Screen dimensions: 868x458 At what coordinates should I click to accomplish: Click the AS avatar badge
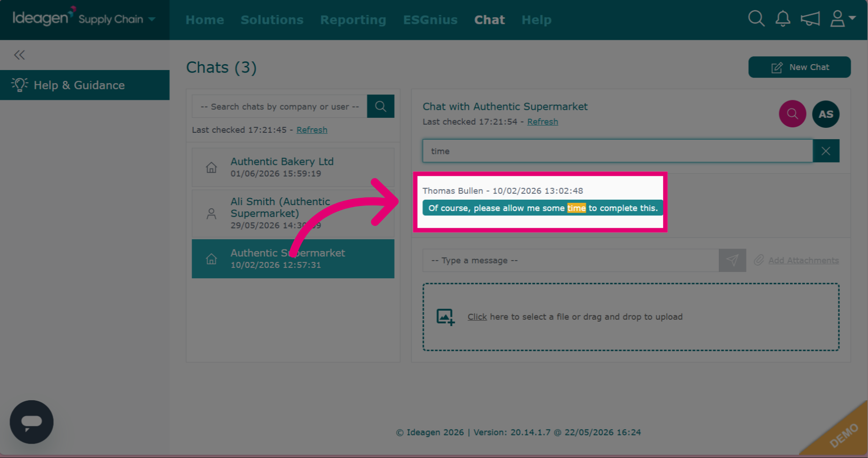click(826, 114)
